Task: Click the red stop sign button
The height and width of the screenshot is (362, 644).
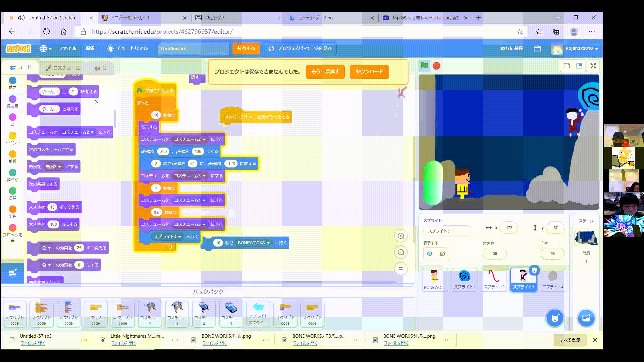Action: coord(437,66)
